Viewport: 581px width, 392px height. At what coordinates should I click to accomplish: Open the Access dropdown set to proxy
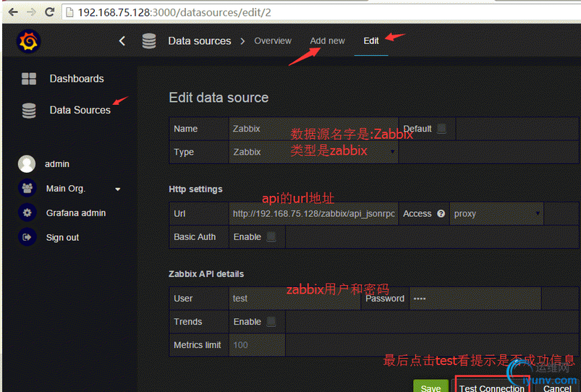point(496,213)
